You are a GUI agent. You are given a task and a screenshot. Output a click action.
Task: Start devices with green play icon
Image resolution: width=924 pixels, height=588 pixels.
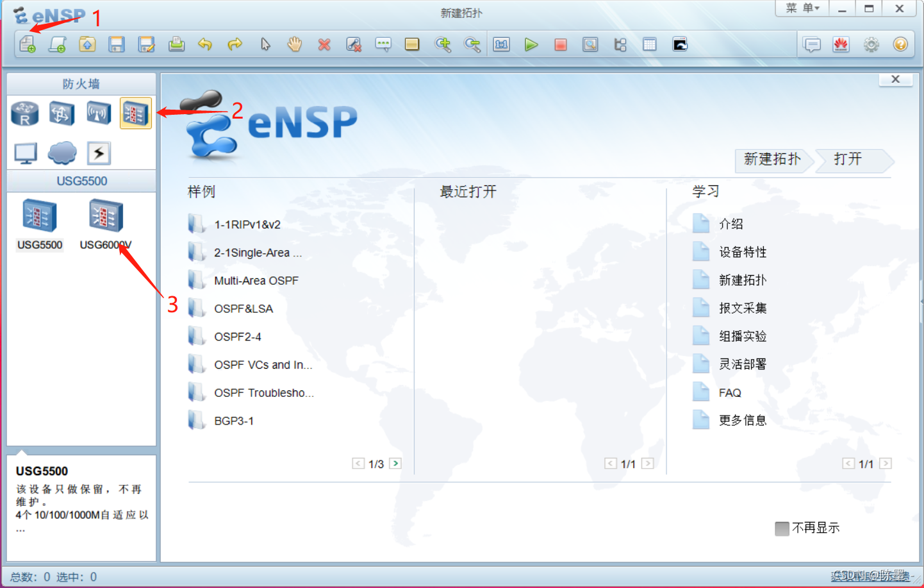click(531, 44)
